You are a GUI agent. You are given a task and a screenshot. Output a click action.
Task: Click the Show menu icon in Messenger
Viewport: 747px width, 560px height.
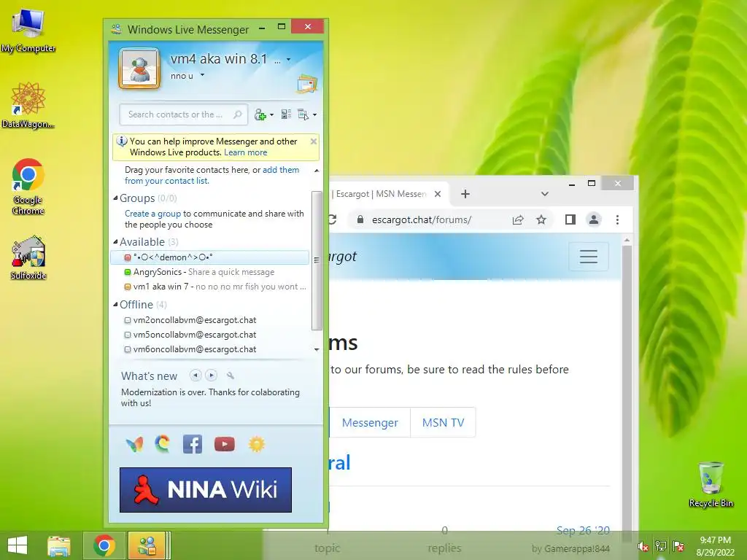tap(303, 114)
